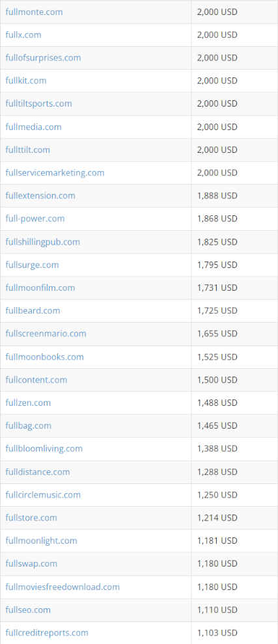Open fullbeard.com link

[x=33, y=311]
